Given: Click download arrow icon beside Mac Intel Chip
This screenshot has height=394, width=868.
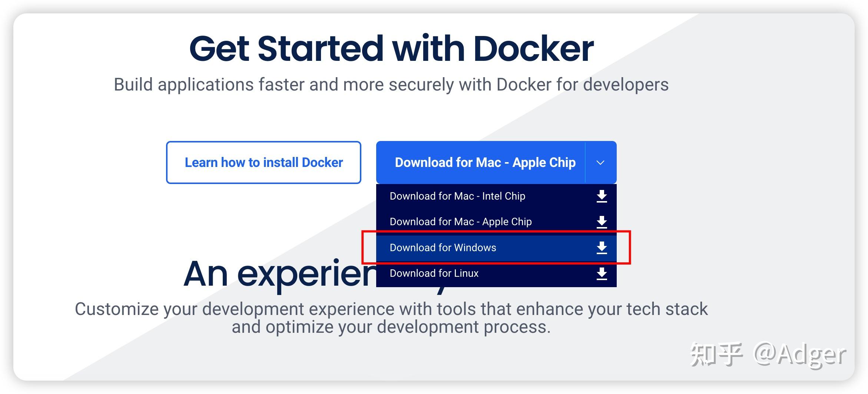Looking at the screenshot, I should pyautogui.click(x=602, y=196).
